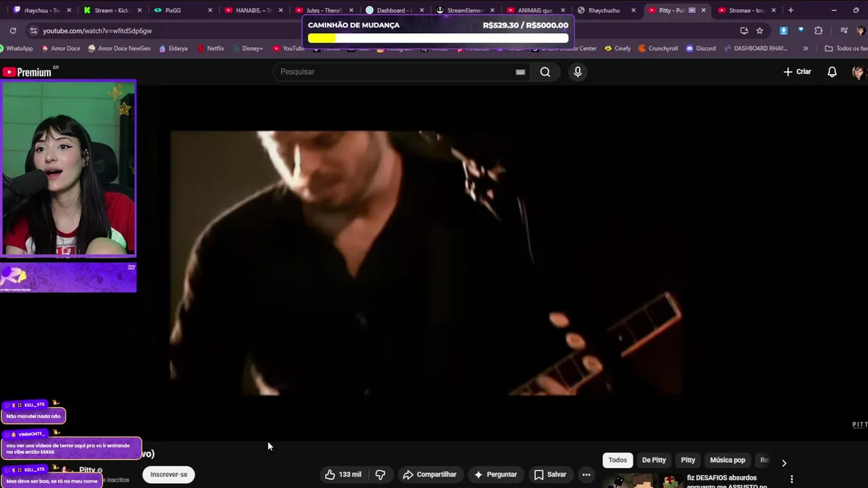Switch to the Stream - Kick tab

(111, 10)
